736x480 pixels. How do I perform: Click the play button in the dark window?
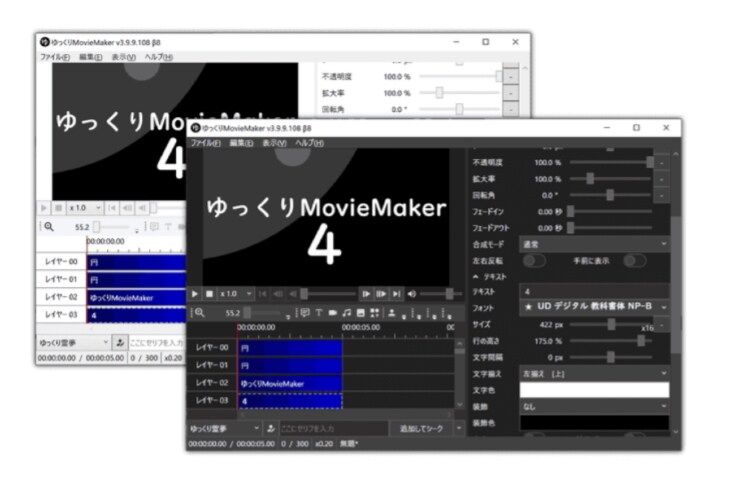click(194, 294)
